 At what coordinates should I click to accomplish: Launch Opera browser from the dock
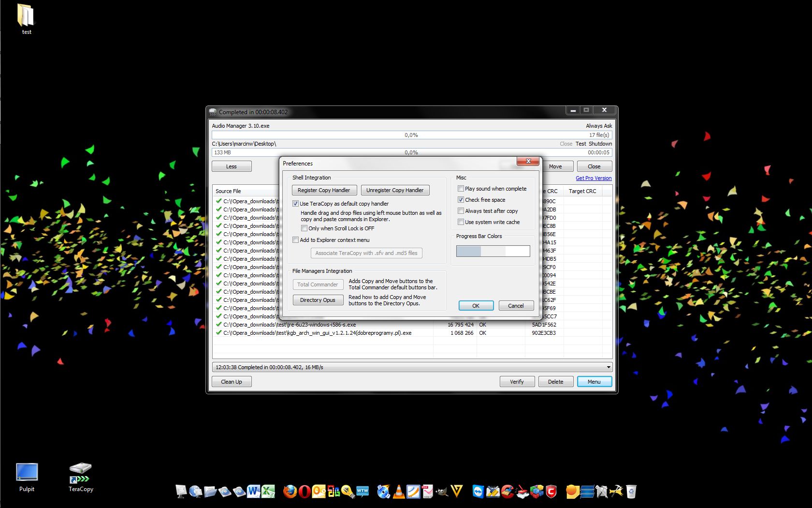(x=304, y=492)
